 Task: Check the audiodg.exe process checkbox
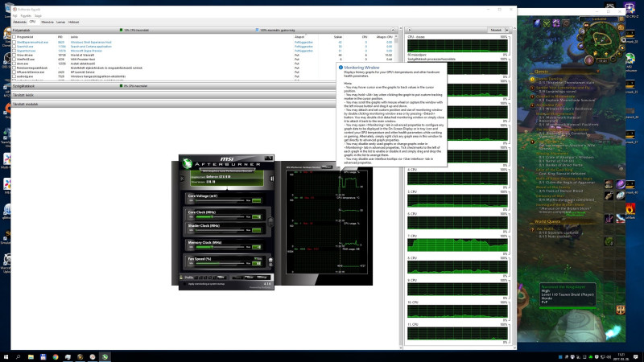point(14,76)
